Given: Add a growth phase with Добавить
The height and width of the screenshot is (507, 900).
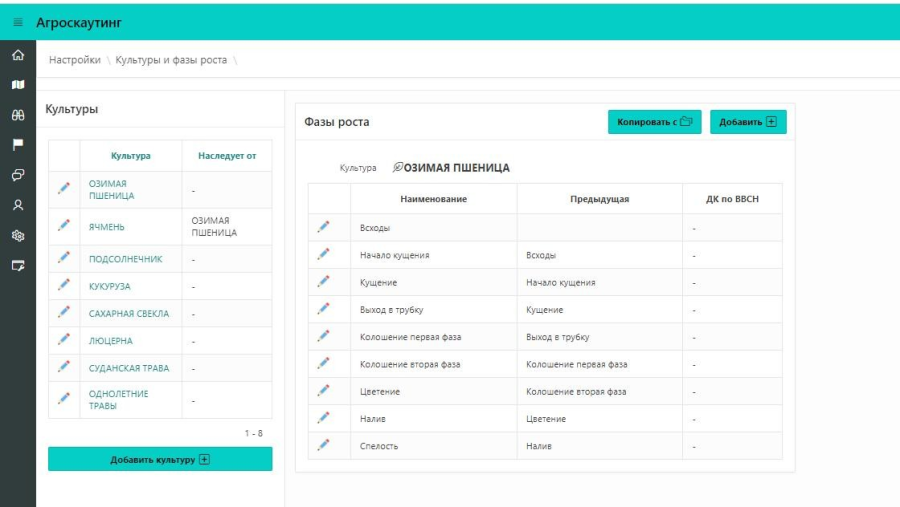Looking at the screenshot, I should (747, 122).
